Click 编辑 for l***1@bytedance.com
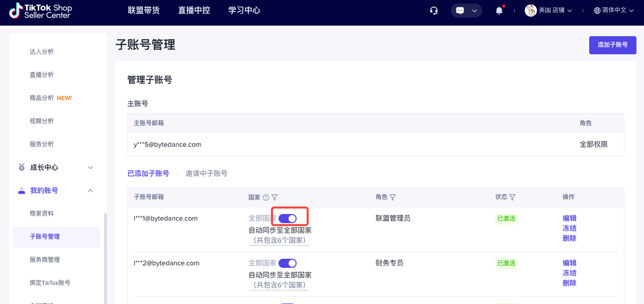Viewport: 644px width, 304px height. 569,218
